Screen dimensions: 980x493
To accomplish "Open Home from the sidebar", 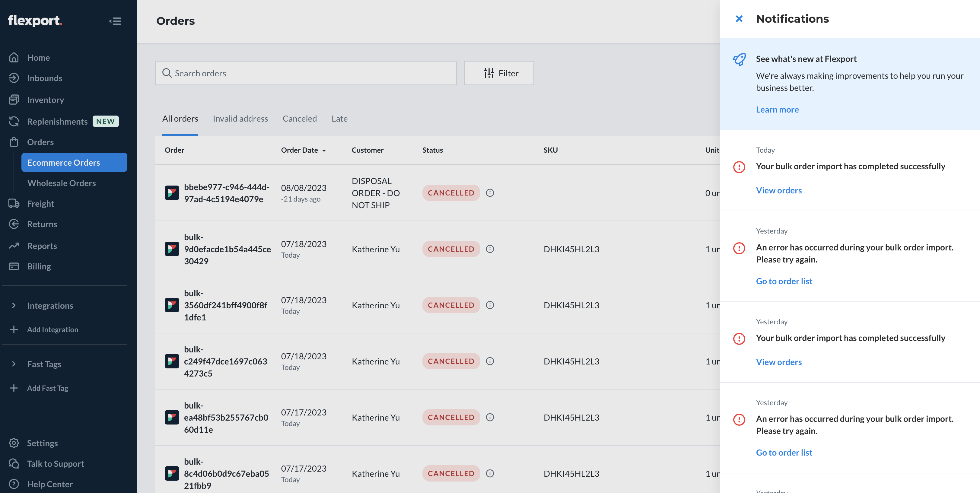I will click(38, 57).
